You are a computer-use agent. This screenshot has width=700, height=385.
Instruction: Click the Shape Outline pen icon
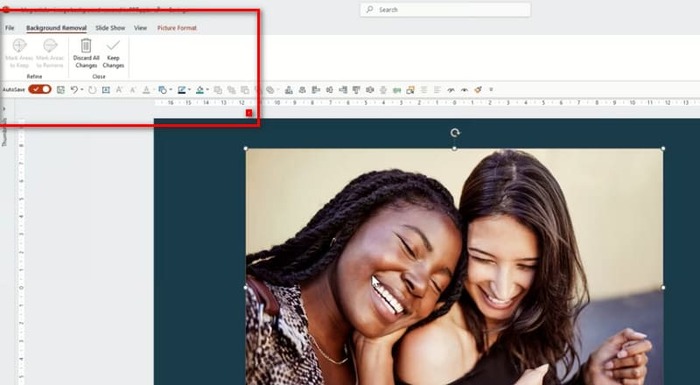(x=181, y=90)
